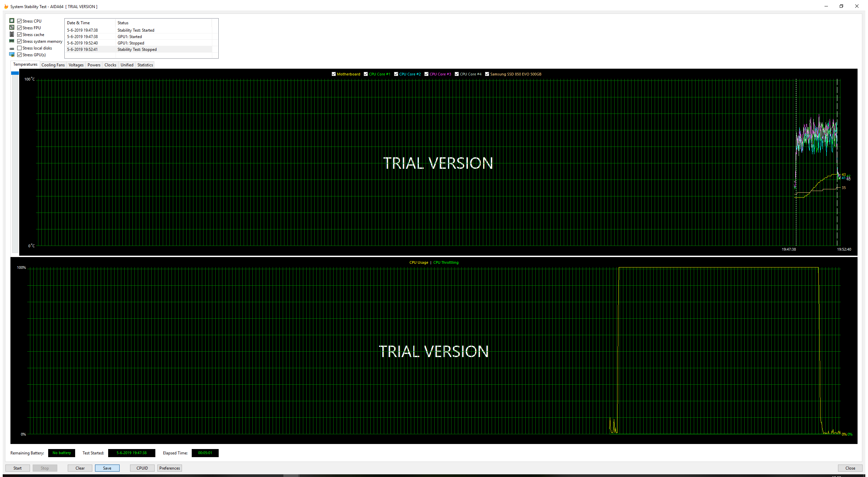Click the AIDA64 flame icon in title bar
This screenshot has height=477, width=868.
click(6, 6)
